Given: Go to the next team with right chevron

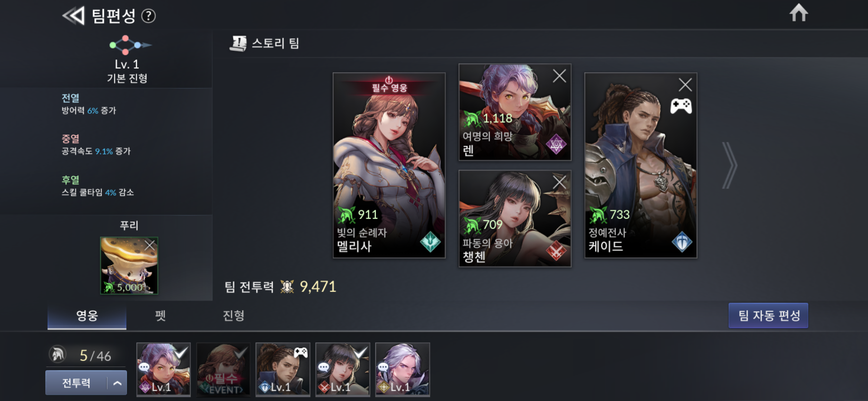Looking at the screenshot, I should pyautogui.click(x=729, y=165).
